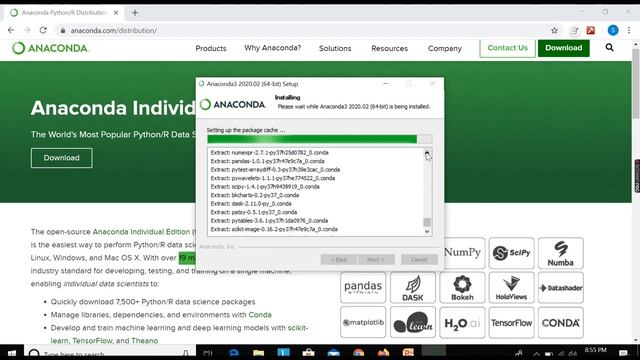Open the Windows Start menu

[11, 353]
